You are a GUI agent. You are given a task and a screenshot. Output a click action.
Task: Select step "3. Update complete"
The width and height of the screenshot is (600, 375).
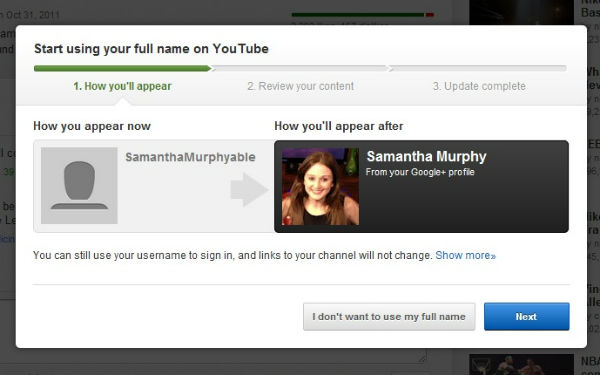[479, 86]
